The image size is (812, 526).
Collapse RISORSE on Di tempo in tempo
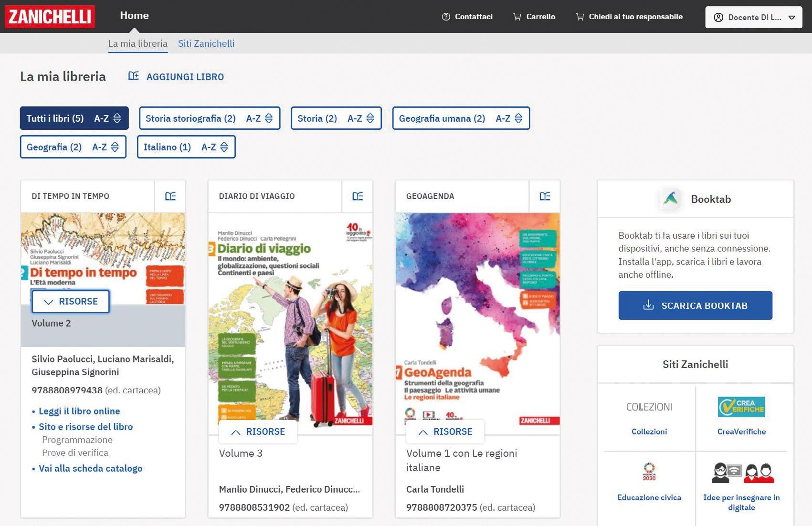[71, 302]
